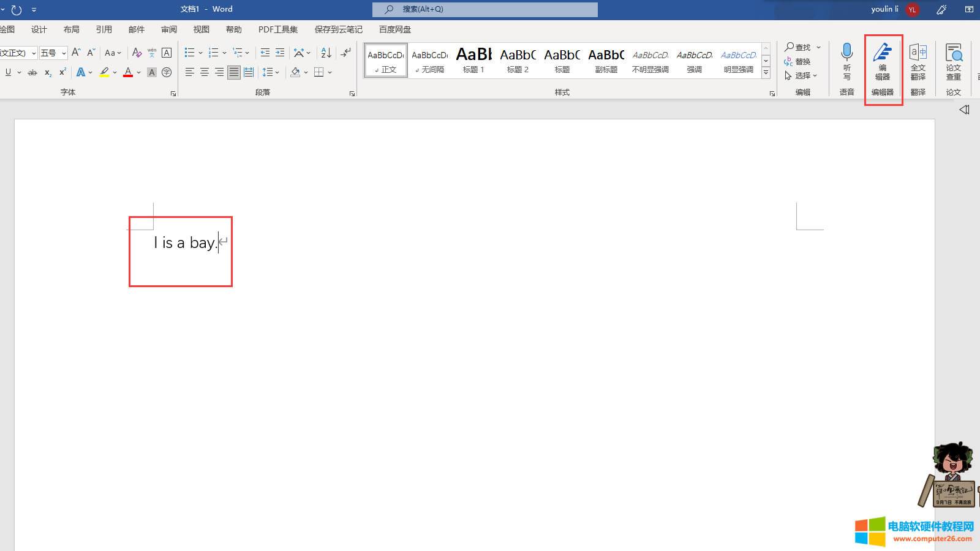This screenshot has width=980, height=551.
Task: Click the grow font size icon
Action: 76,53
